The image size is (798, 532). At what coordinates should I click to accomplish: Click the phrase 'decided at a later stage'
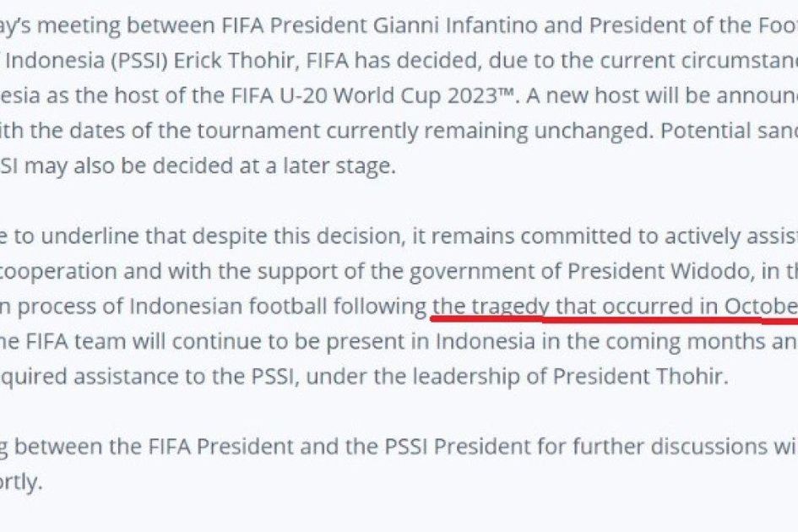[x=274, y=166]
